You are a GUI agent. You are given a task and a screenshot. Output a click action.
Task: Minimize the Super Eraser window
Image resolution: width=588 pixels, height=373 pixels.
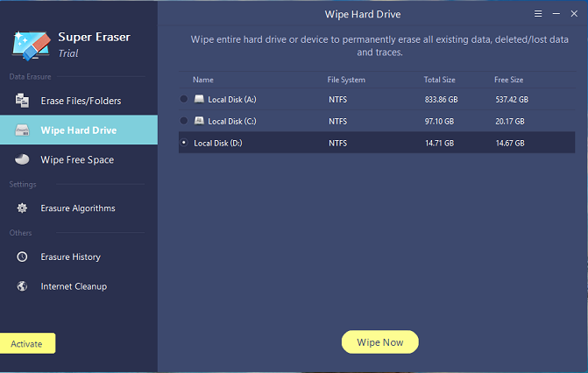click(556, 14)
